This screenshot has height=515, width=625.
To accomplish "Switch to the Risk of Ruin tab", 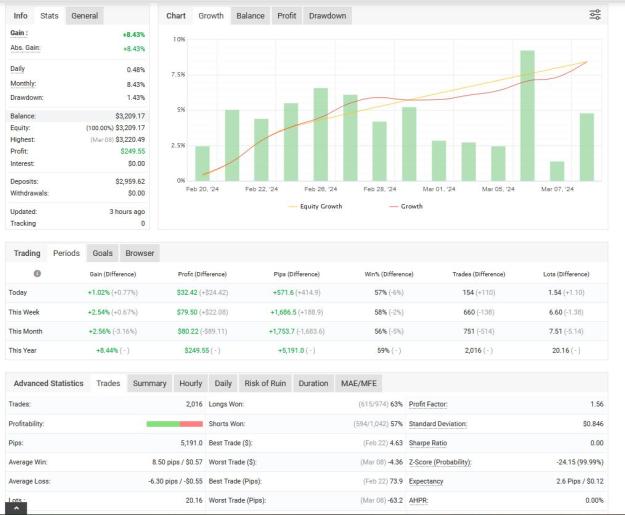I will tap(265, 383).
